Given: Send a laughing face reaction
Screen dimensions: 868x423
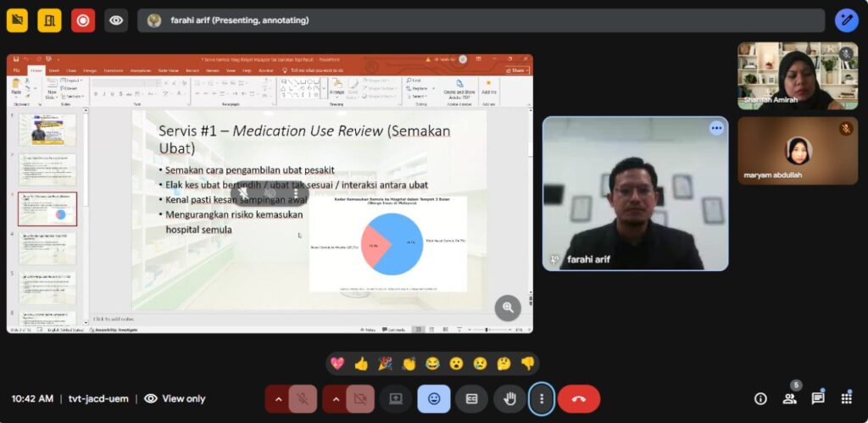Looking at the screenshot, I should pos(432,364).
